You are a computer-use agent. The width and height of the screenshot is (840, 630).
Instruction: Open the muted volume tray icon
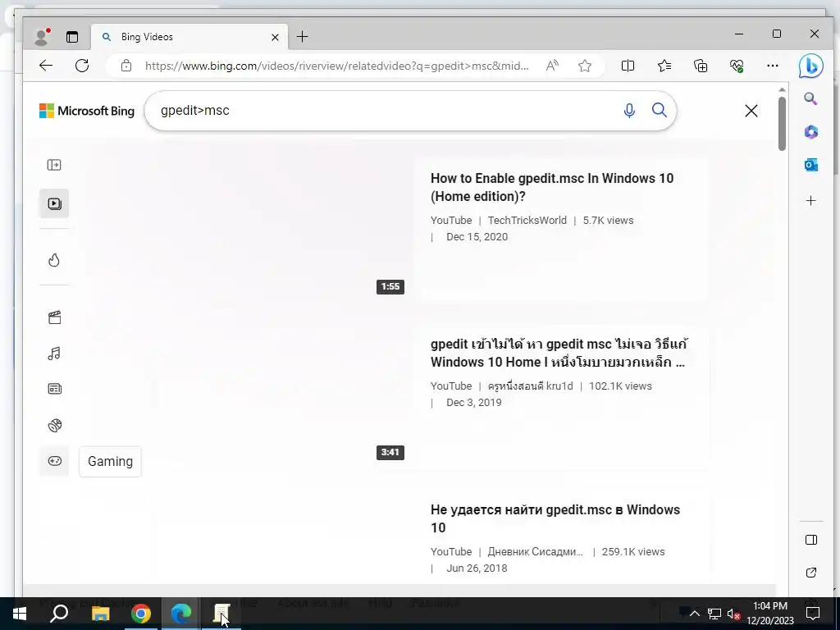(733, 614)
